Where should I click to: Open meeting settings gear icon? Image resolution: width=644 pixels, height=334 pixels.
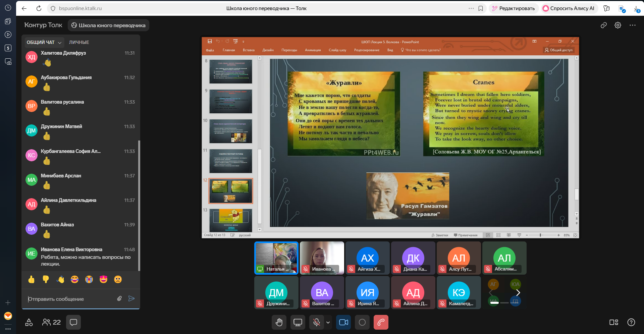pos(618,25)
